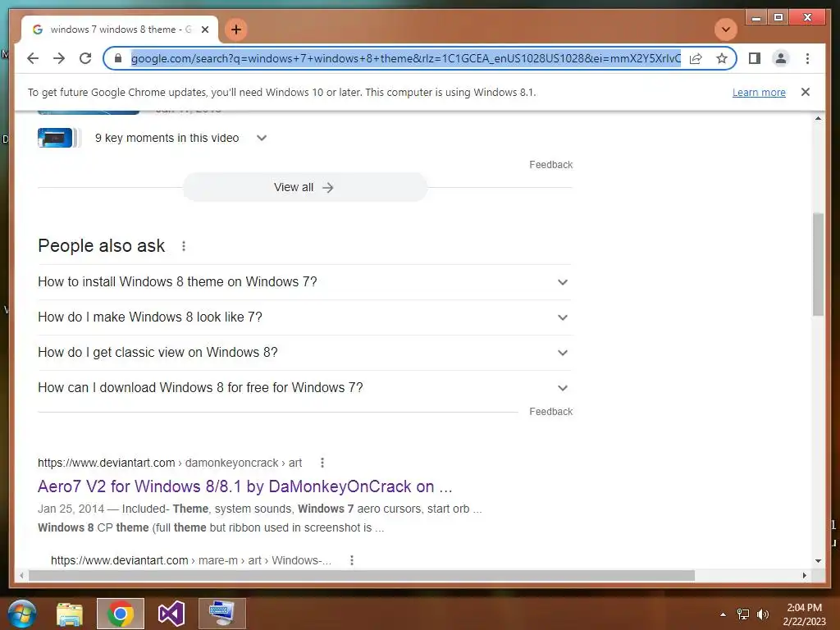Dismiss the Chrome update notification bar

[x=806, y=92]
